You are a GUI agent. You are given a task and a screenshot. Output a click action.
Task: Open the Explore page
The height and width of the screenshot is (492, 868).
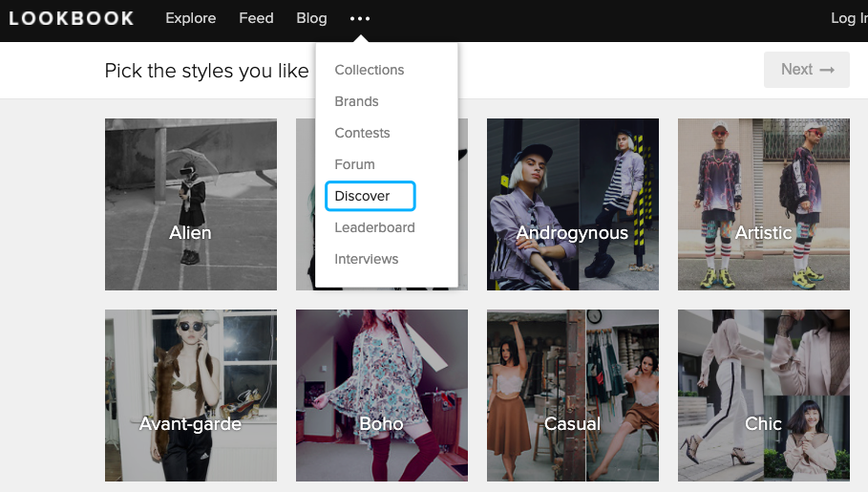190,18
